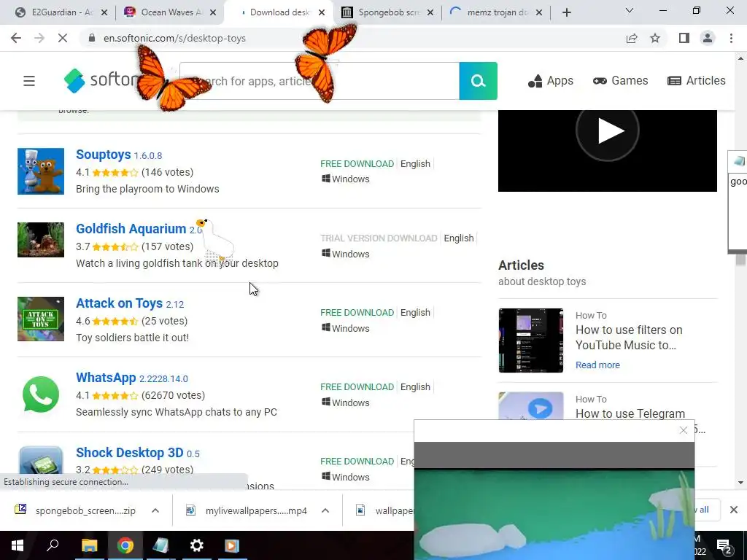The height and width of the screenshot is (560, 747).
Task: Open the Apps section
Action: [x=551, y=81]
